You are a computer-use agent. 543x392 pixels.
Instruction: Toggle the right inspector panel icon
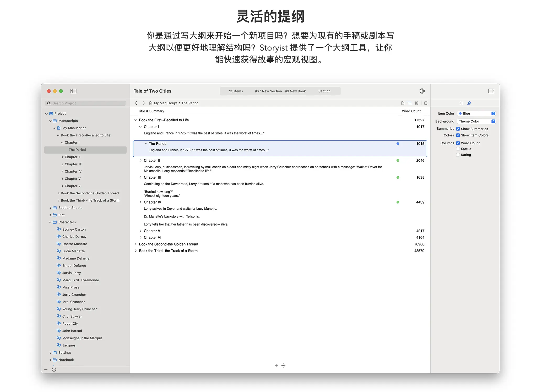coord(491,91)
